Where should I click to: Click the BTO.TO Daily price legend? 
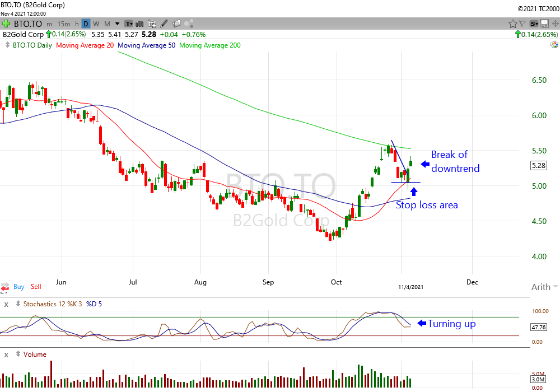pos(32,45)
